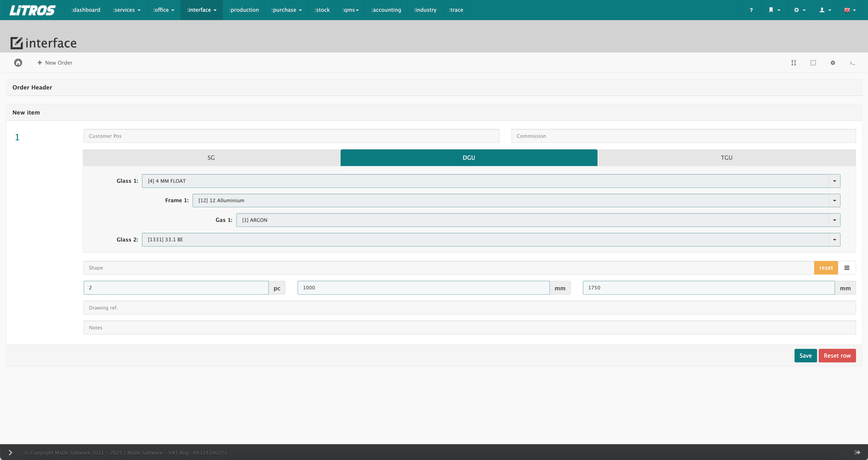Click the Reset row button
868x460 pixels.
point(837,355)
